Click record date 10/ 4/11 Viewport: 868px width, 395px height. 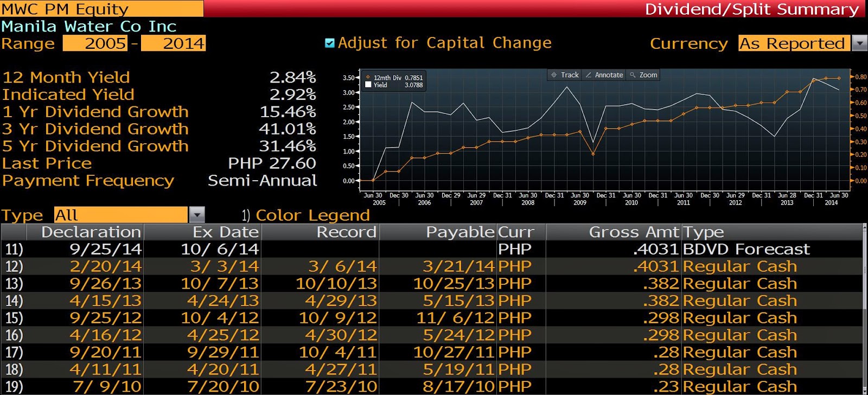(x=337, y=352)
